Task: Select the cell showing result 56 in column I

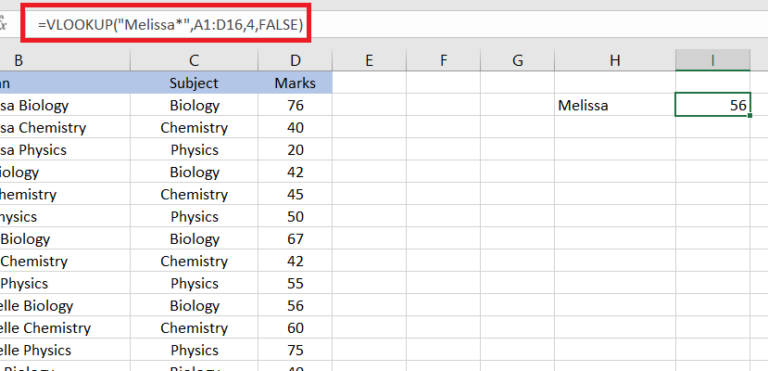Action: 713,105
